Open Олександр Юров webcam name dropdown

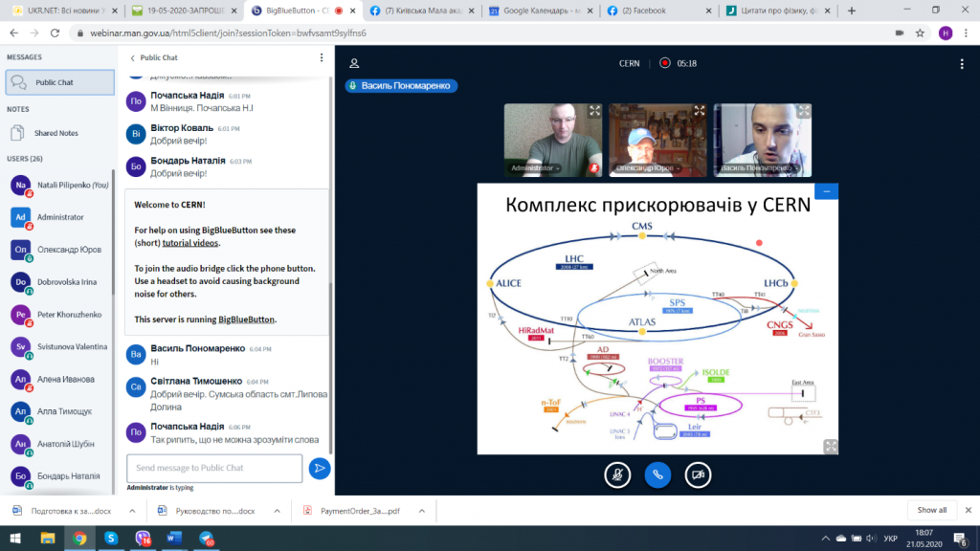point(647,168)
